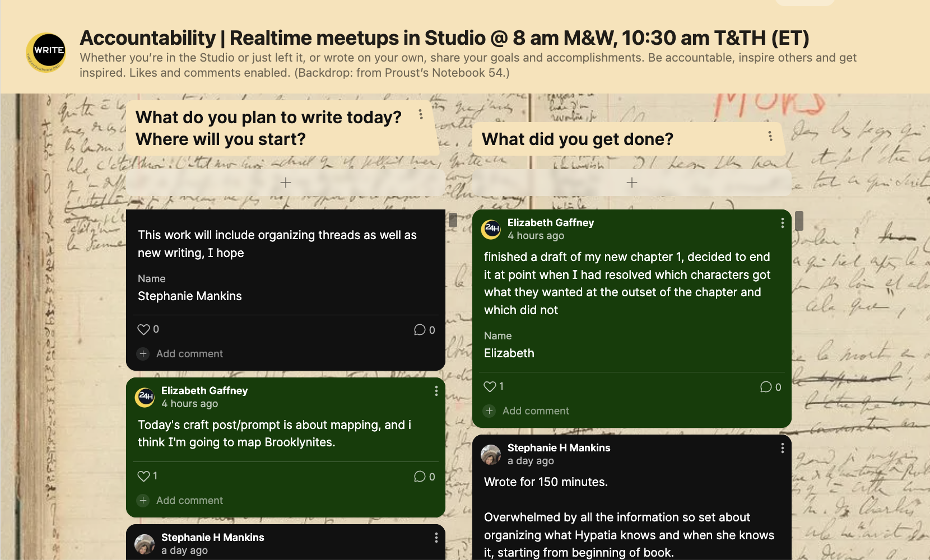Open Elizabeth Gaffney's avatar on the mapping Brooklynites post
Image resolution: width=930 pixels, height=560 pixels.
tap(145, 397)
